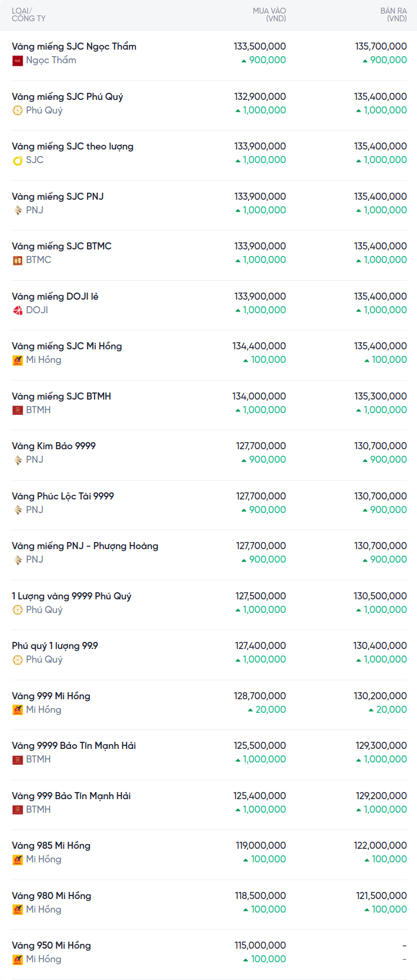Open Vàng miếng SJC Ngọc Thẩm row title
The image size is (417, 980).
(x=74, y=47)
